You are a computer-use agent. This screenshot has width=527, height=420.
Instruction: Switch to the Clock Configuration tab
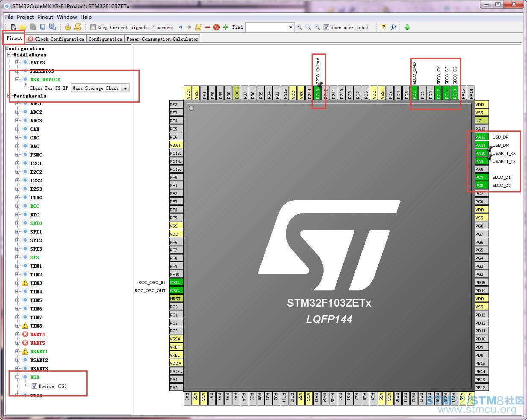[56, 39]
